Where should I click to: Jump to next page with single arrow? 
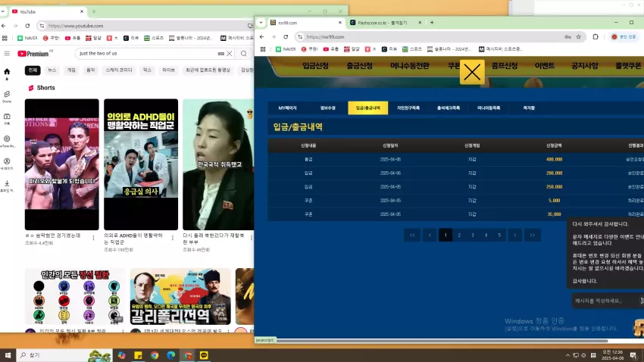pyautogui.click(x=514, y=236)
